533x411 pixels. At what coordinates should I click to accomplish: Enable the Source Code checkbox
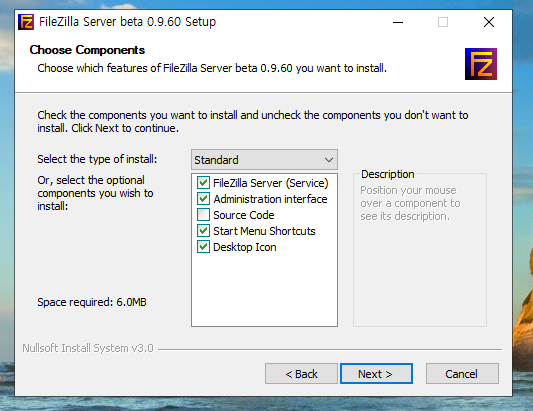tap(203, 215)
